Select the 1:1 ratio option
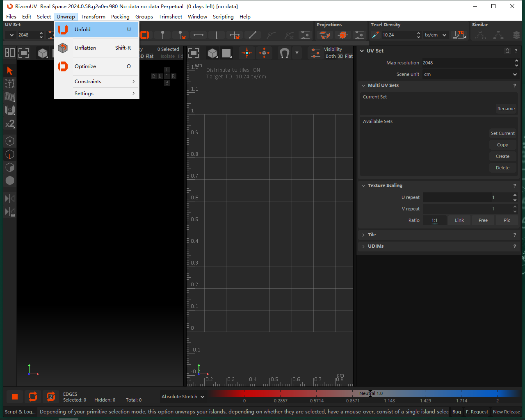Image resolution: width=525 pixels, height=420 pixels. click(x=435, y=220)
